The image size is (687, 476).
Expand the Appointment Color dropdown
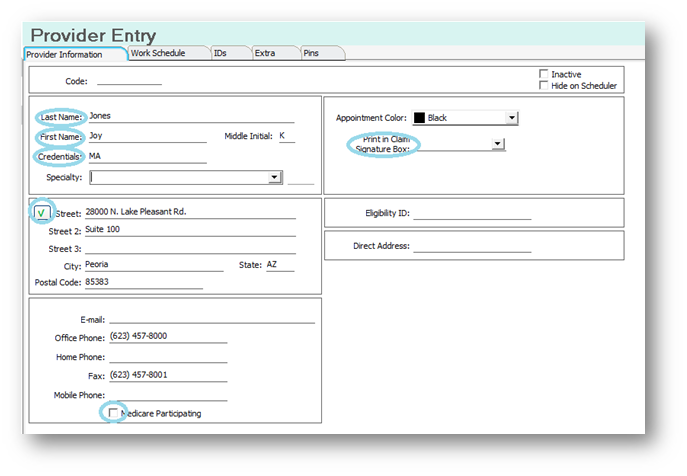click(x=511, y=118)
